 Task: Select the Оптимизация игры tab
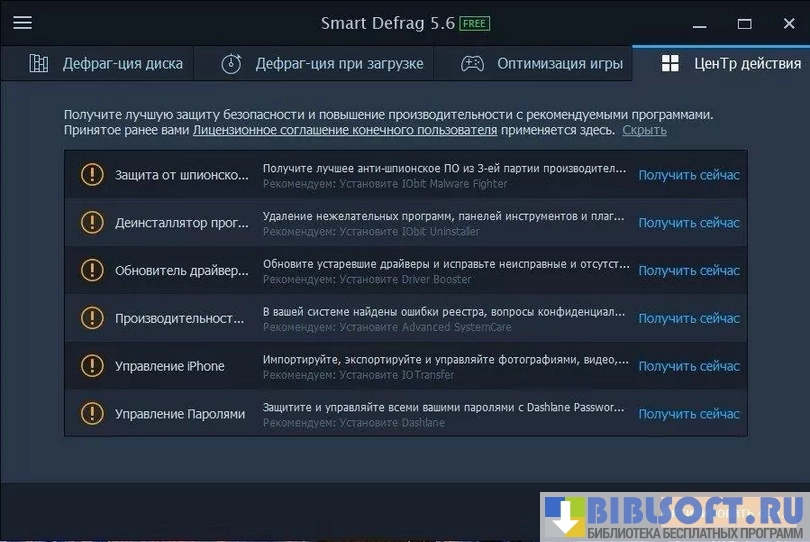pos(541,64)
